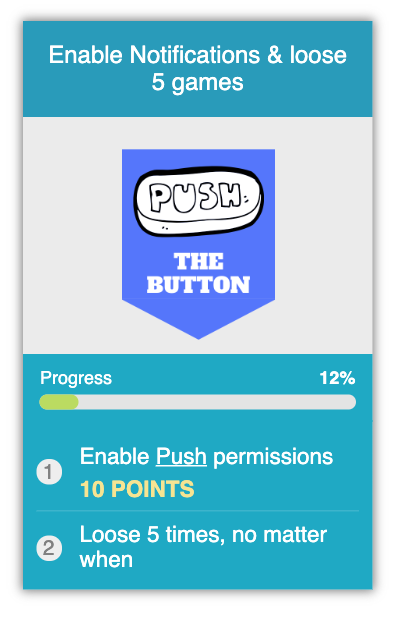Click the divider line between steps
Viewport: 402px width, 620px height.
coord(198,510)
